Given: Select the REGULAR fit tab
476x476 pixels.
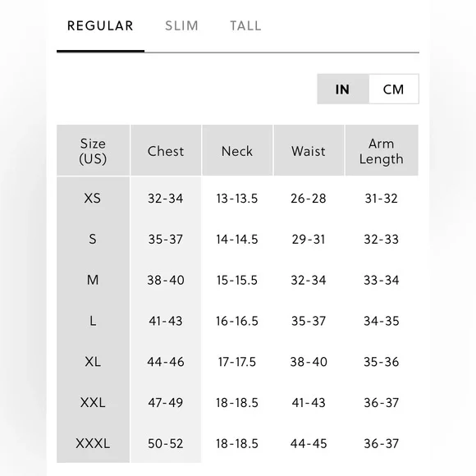Looking at the screenshot, I should coord(100,25).
